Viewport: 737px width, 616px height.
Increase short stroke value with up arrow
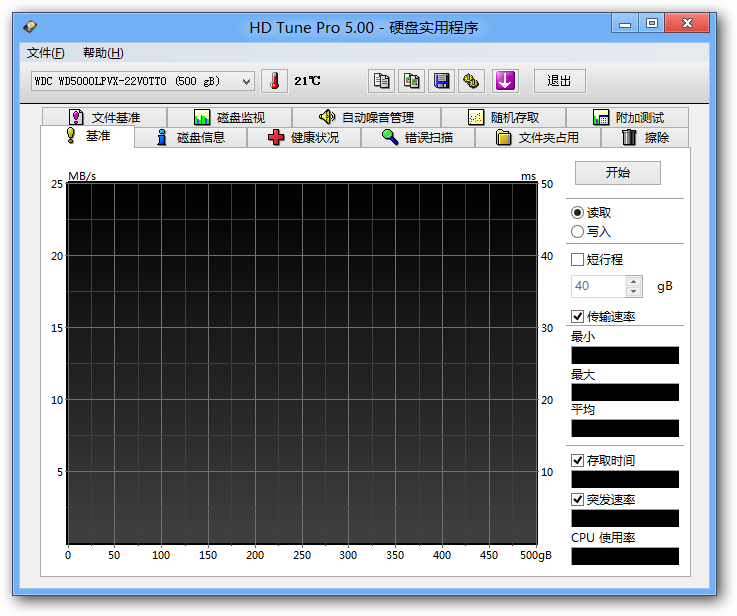click(x=633, y=281)
